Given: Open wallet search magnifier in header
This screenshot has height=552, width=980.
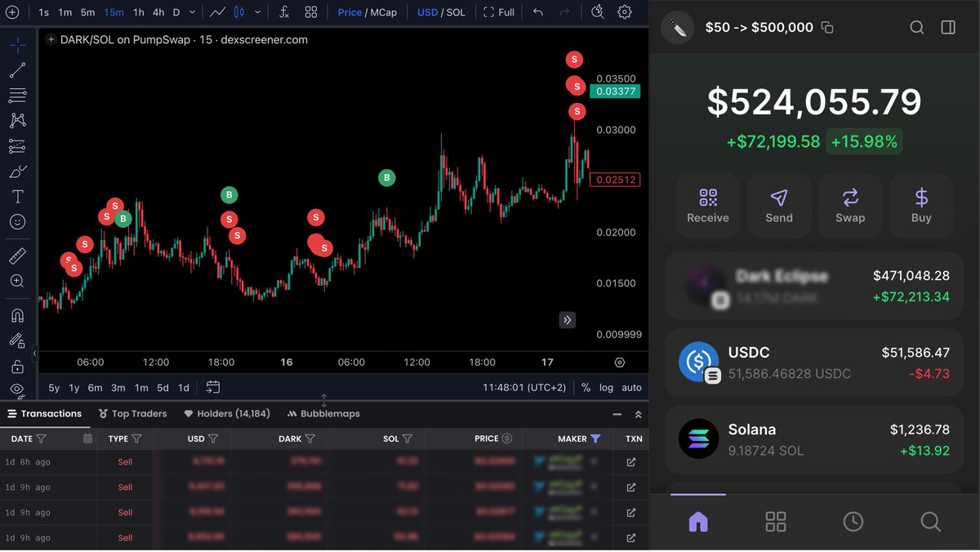Looking at the screenshot, I should click(x=917, y=28).
